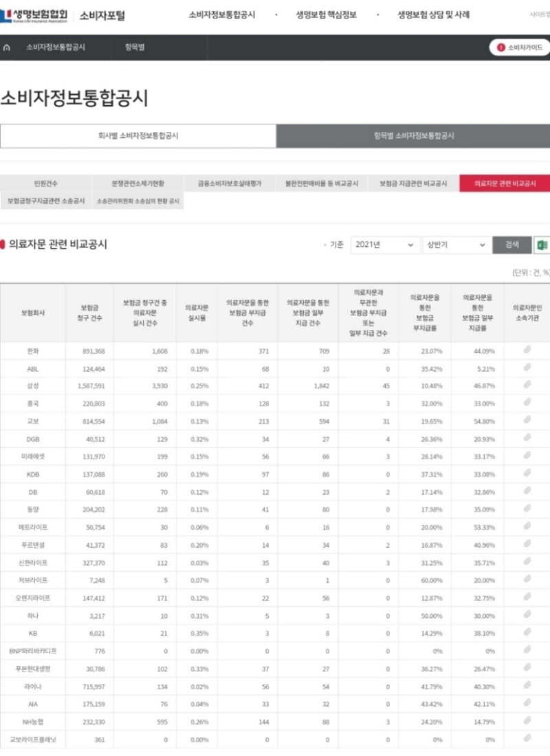Image resolution: width=550 pixels, height=756 pixels.
Task: Click 한화 claim count 891,368
Action: [93, 351]
